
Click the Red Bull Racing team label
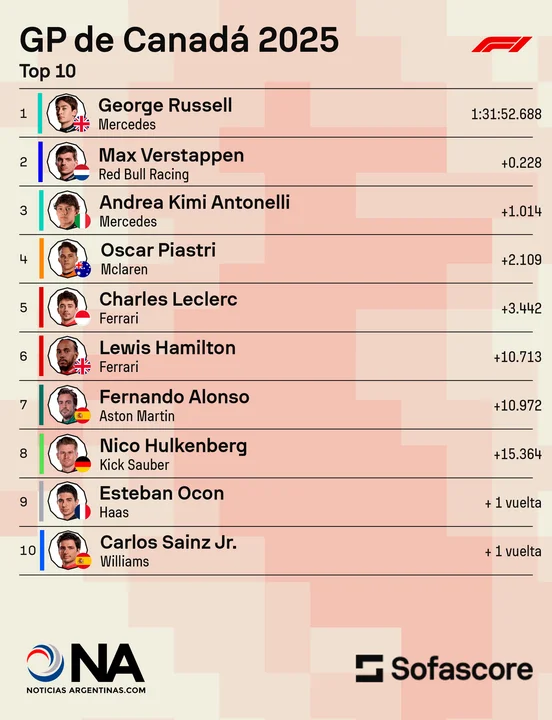[144, 174]
